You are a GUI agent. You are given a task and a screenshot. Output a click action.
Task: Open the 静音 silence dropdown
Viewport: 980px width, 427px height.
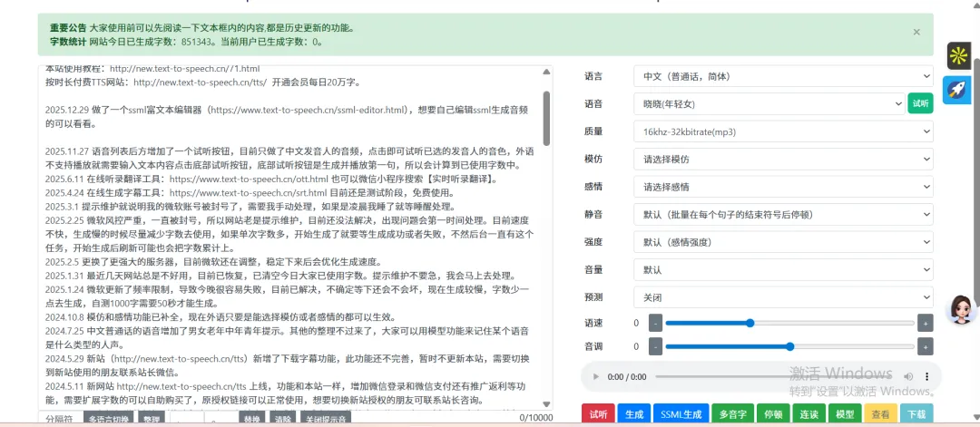pyautogui.click(x=783, y=214)
